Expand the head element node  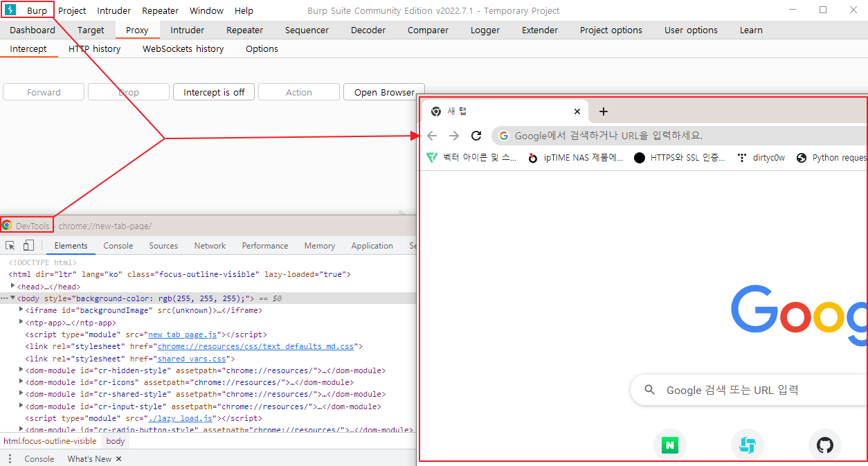13,286
